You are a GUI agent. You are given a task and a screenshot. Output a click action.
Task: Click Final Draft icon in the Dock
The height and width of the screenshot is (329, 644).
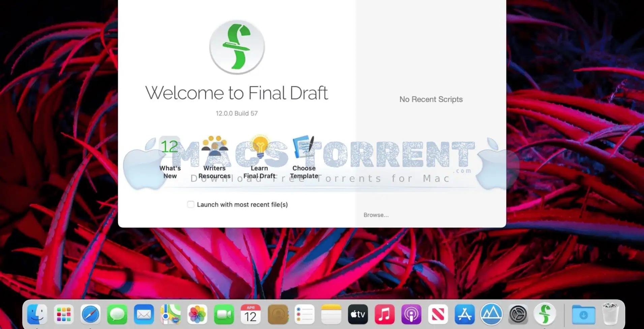click(x=545, y=314)
